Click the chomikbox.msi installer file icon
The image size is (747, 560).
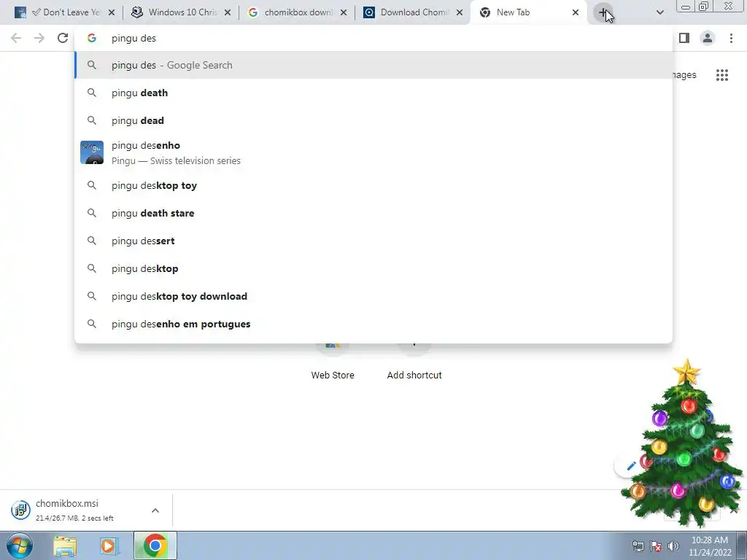tap(20, 510)
